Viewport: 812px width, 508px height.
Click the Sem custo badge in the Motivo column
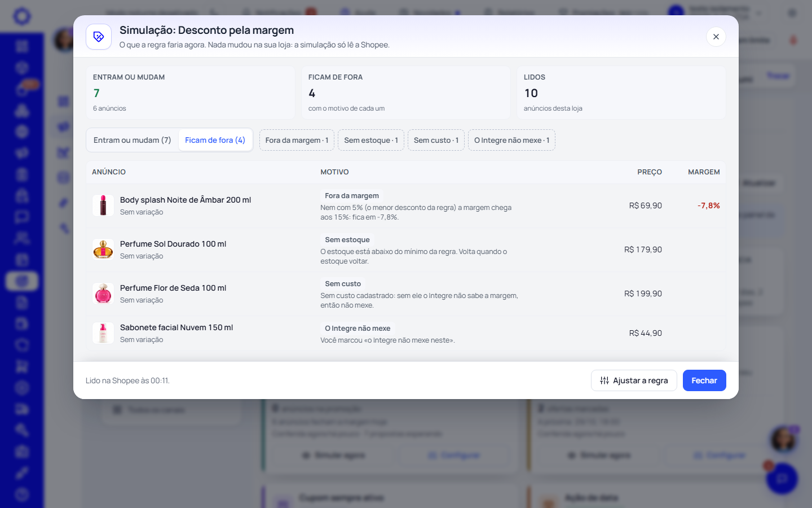343,284
